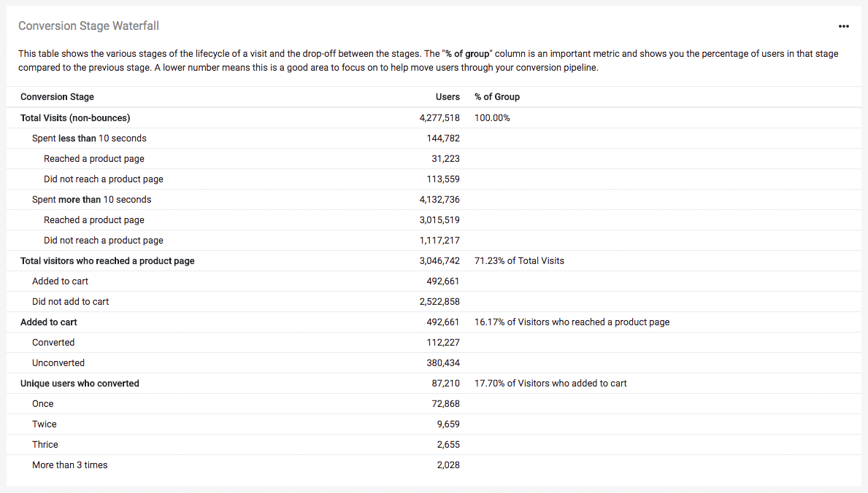Click the 71.23% of Total Visits cell
Screen dimensions: 868x493
click(519, 260)
